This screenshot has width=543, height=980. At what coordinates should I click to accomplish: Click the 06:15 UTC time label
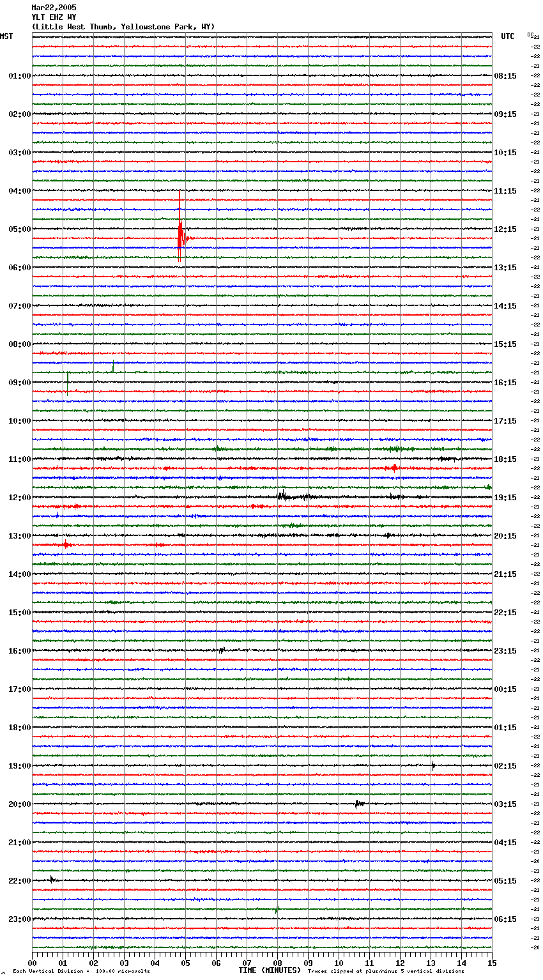tap(505, 919)
